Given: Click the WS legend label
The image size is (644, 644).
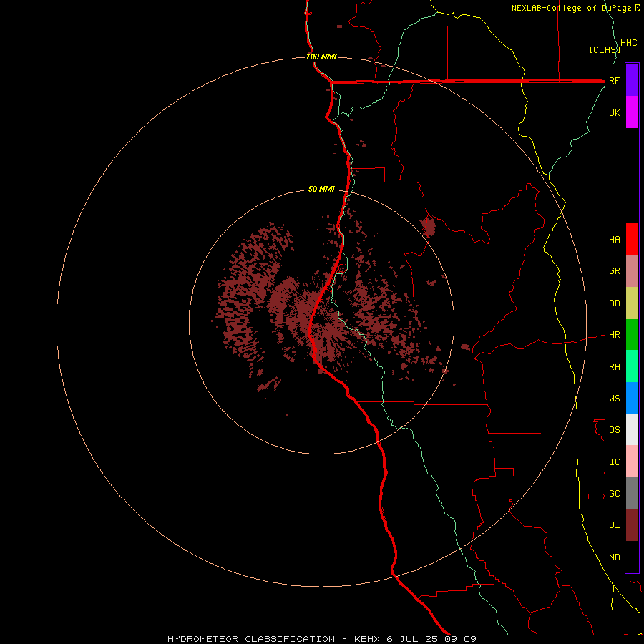Looking at the screenshot, I should tap(614, 399).
